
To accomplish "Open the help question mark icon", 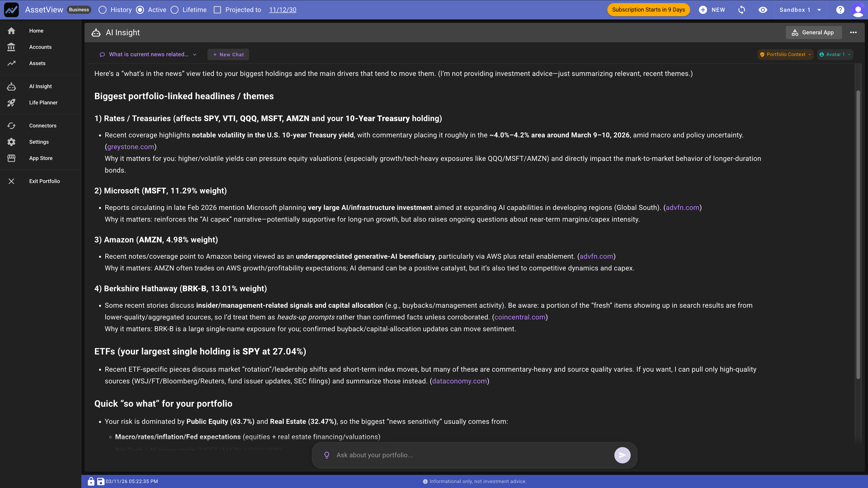I will click(840, 10).
